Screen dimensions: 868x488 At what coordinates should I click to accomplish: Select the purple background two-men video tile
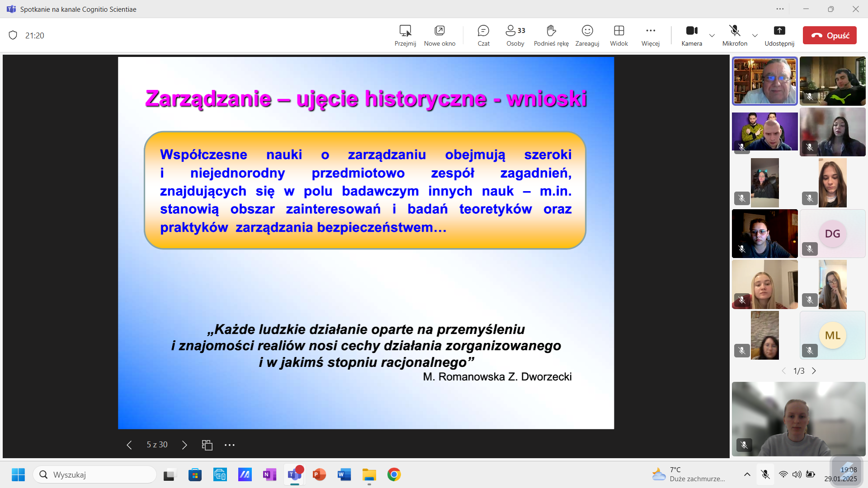click(x=765, y=132)
